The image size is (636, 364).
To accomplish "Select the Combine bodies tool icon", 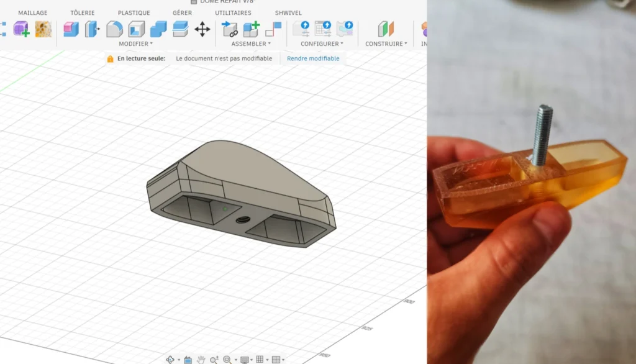I will pyautogui.click(x=158, y=29).
